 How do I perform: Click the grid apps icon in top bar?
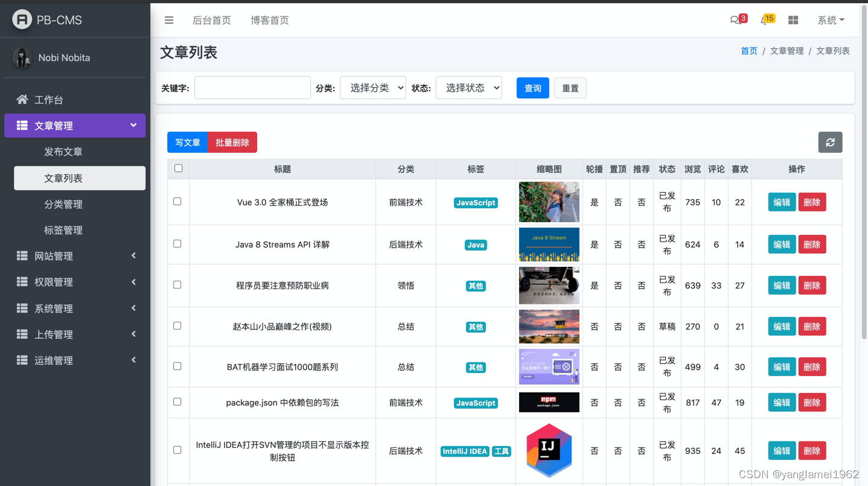click(793, 20)
